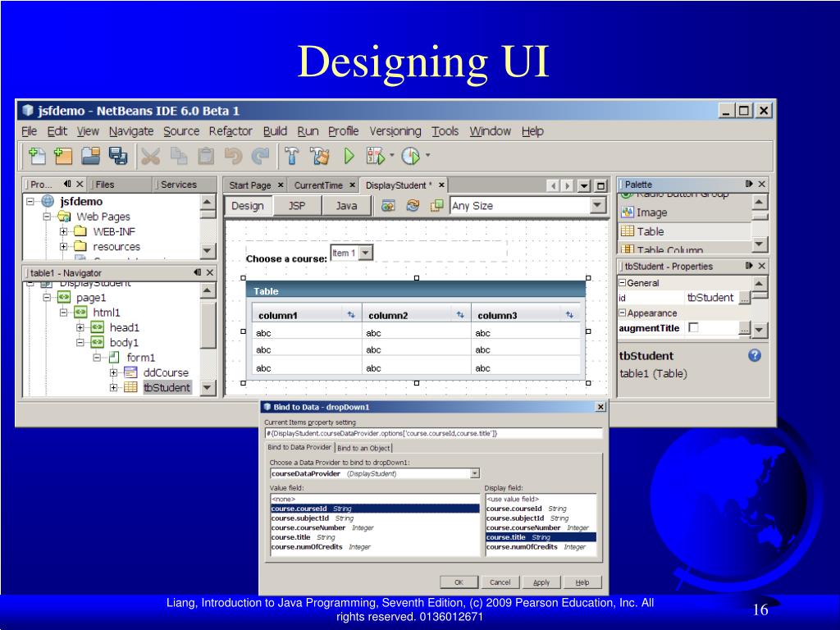Click Clean and Build hammer-broom icon
The width and height of the screenshot is (840, 630).
[320, 156]
